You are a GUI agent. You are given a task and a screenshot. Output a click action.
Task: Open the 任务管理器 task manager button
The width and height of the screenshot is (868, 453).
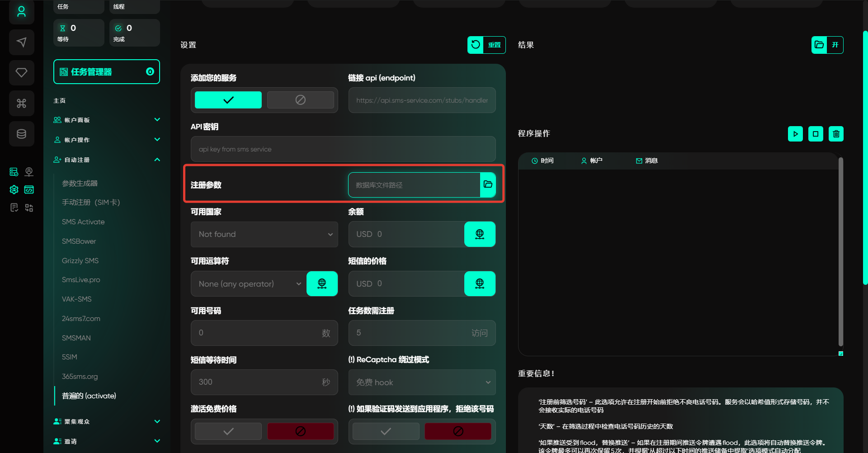pyautogui.click(x=107, y=72)
